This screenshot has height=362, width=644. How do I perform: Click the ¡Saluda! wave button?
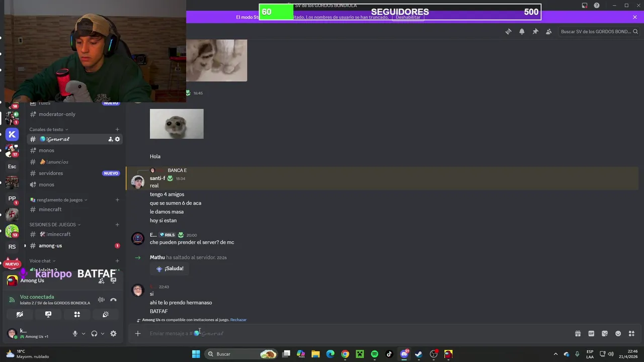pos(170,268)
